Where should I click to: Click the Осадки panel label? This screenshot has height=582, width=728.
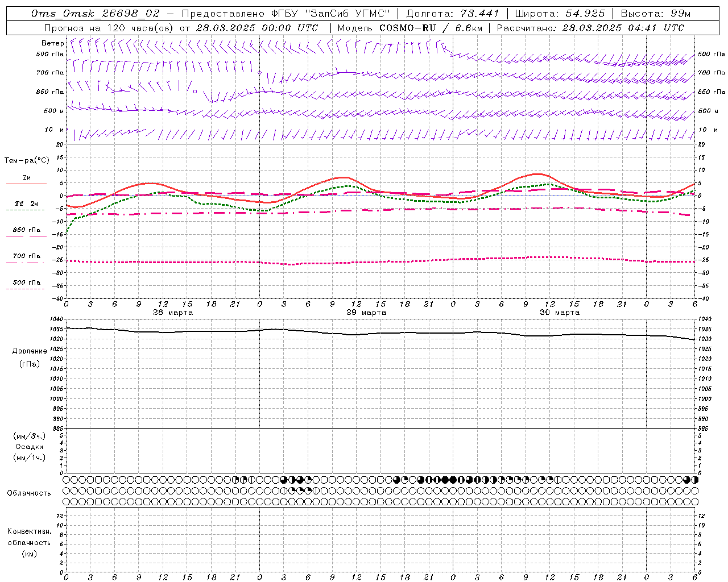tap(30, 447)
